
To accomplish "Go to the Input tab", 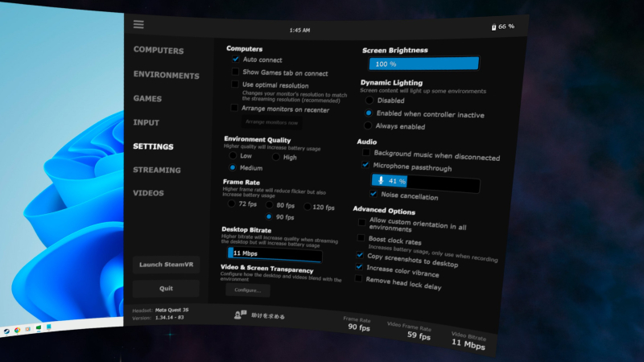I will 147,123.
